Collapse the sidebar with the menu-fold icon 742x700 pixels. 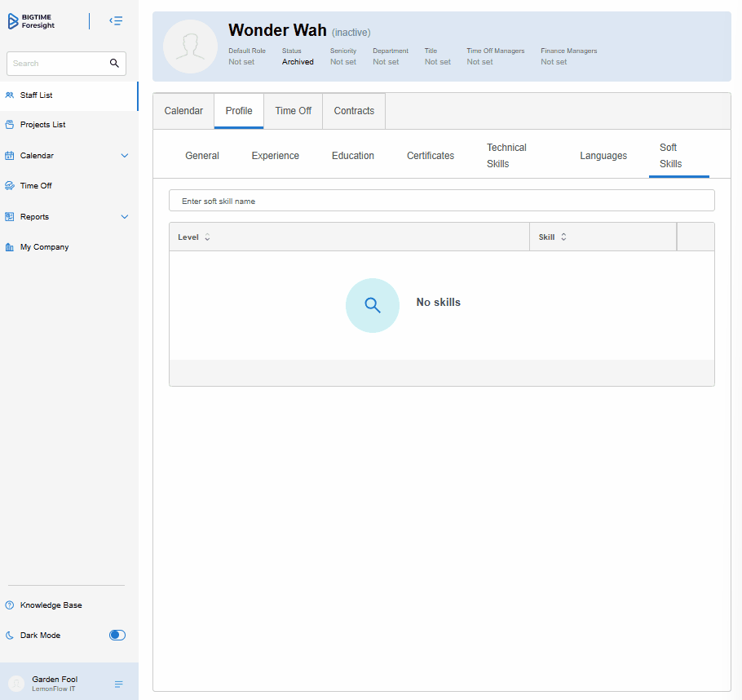116,21
